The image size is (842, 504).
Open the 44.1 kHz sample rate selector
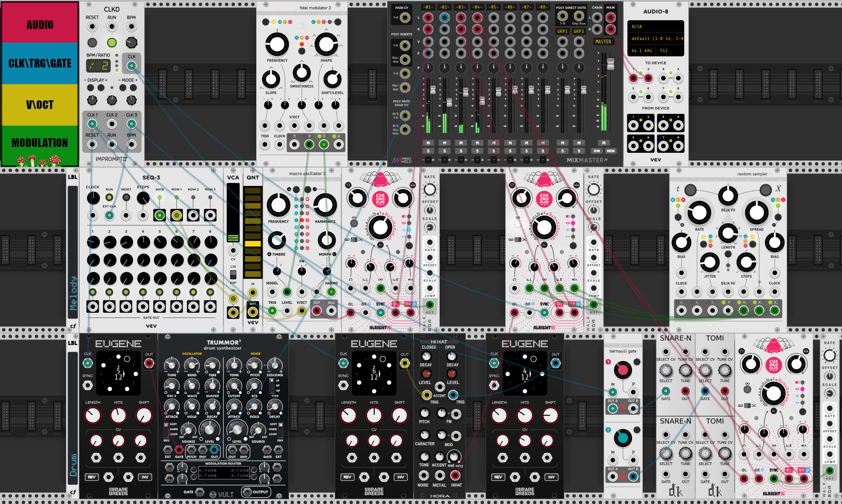[x=641, y=50]
